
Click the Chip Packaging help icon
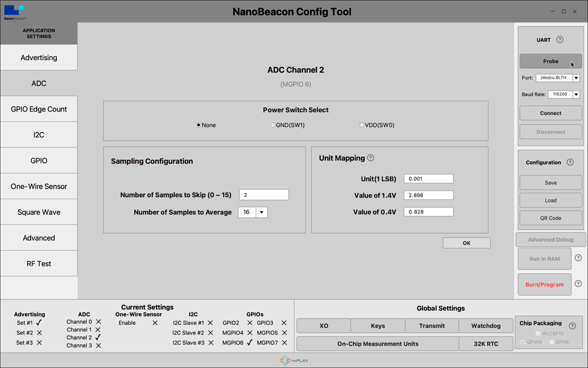[572, 326]
